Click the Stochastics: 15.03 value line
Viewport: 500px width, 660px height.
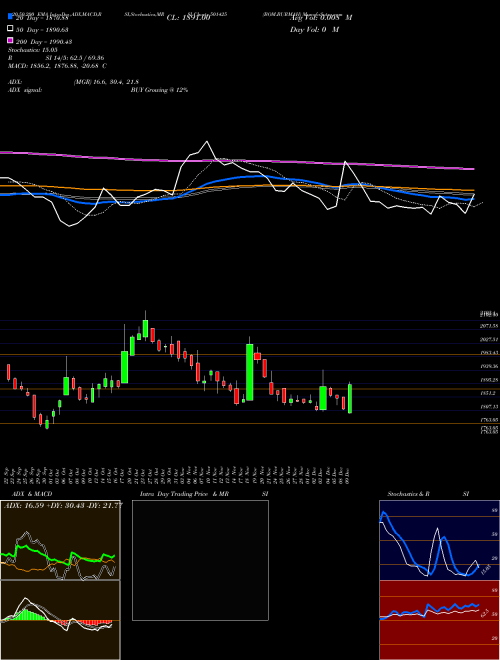pyautogui.click(x=32, y=50)
